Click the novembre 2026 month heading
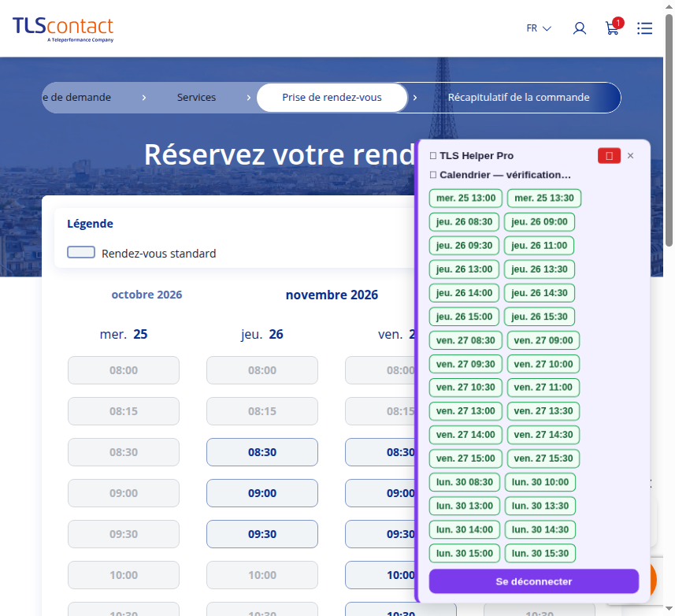The height and width of the screenshot is (616, 675). [332, 295]
